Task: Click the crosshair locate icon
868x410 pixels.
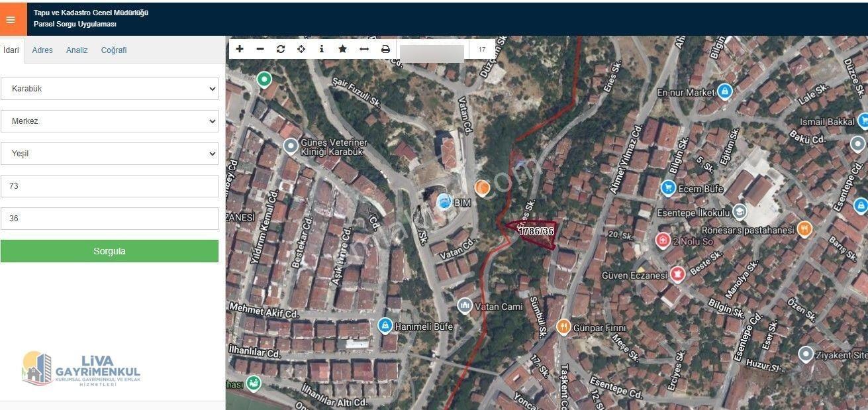Action: coord(301,49)
